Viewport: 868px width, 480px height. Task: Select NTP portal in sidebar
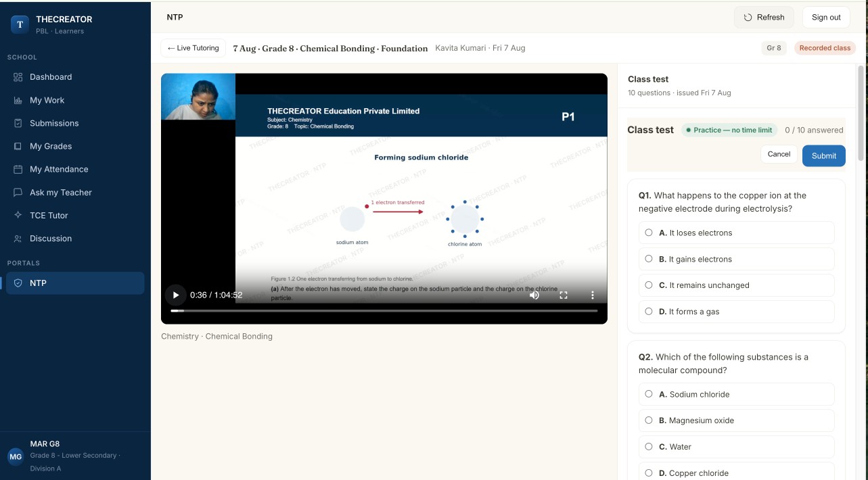point(75,283)
